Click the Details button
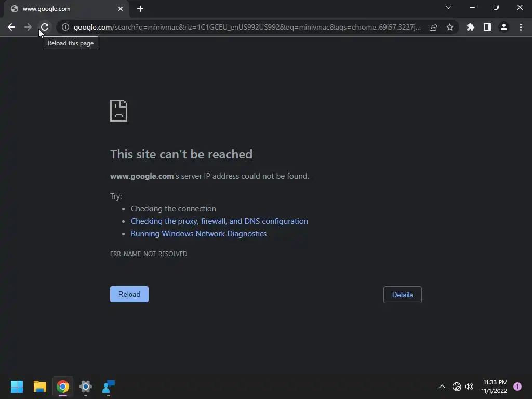 [x=403, y=295]
